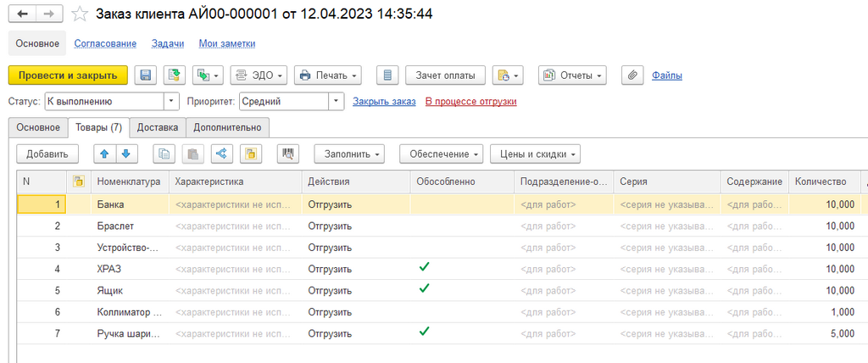This screenshot has width=868, height=363.
Task: Click the barcode search icon
Action: click(288, 154)
